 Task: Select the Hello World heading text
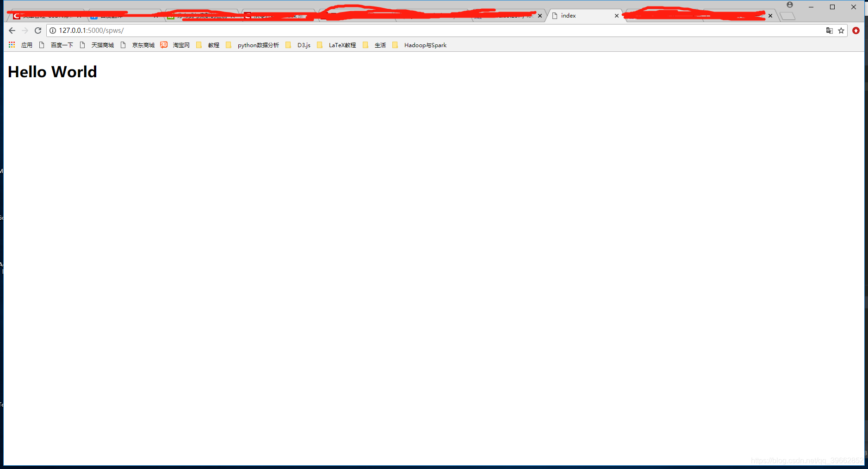[52, 72]
